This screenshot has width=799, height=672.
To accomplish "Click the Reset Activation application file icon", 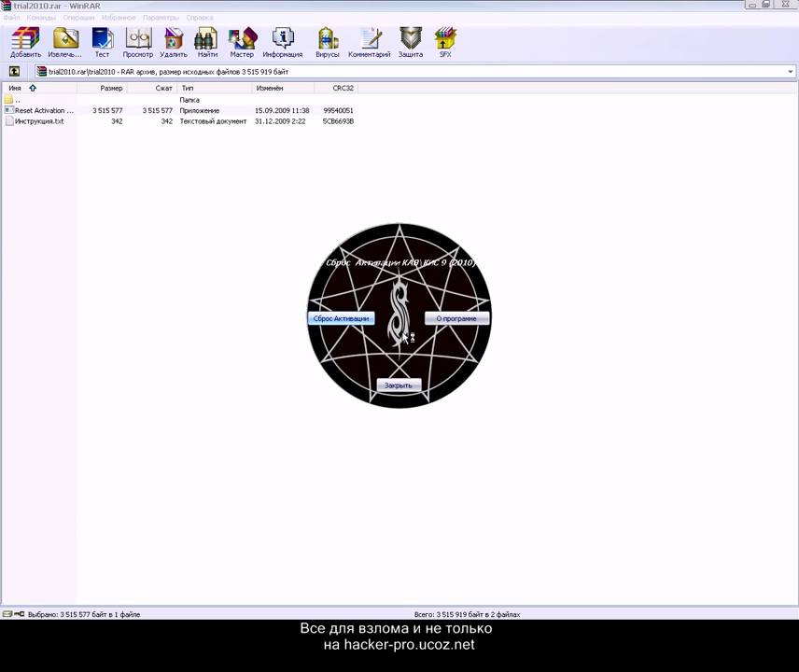I will point(8,110).
